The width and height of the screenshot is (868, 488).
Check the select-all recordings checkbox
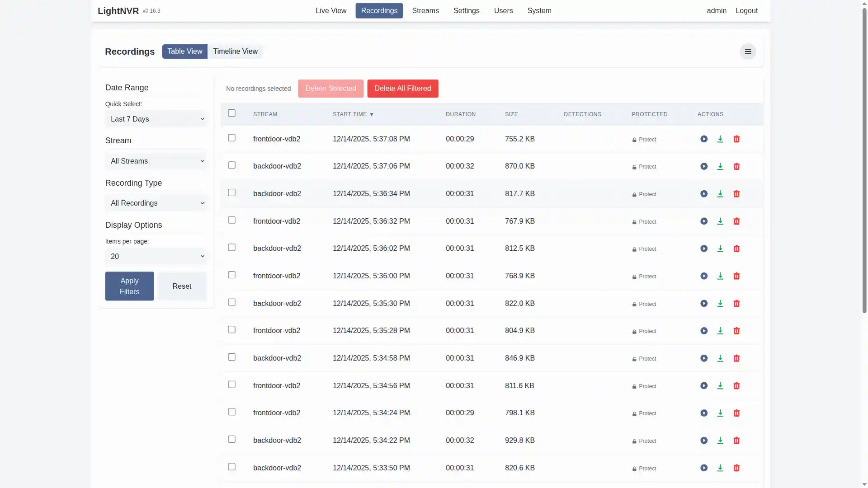[x=232, y=113]
